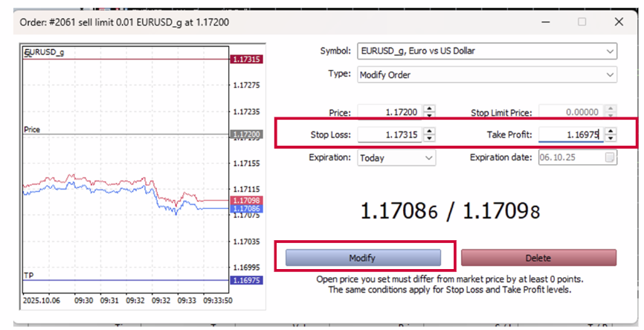644x330 pixels.
Task: Lower Stop Loss using the down arrow
Action: (429, 138)
